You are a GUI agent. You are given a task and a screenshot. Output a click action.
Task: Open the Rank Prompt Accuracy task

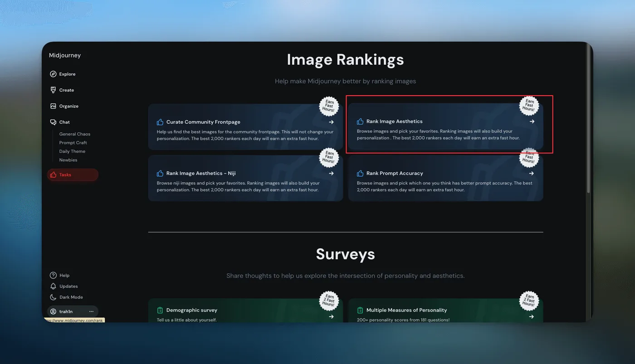point(445,178)
